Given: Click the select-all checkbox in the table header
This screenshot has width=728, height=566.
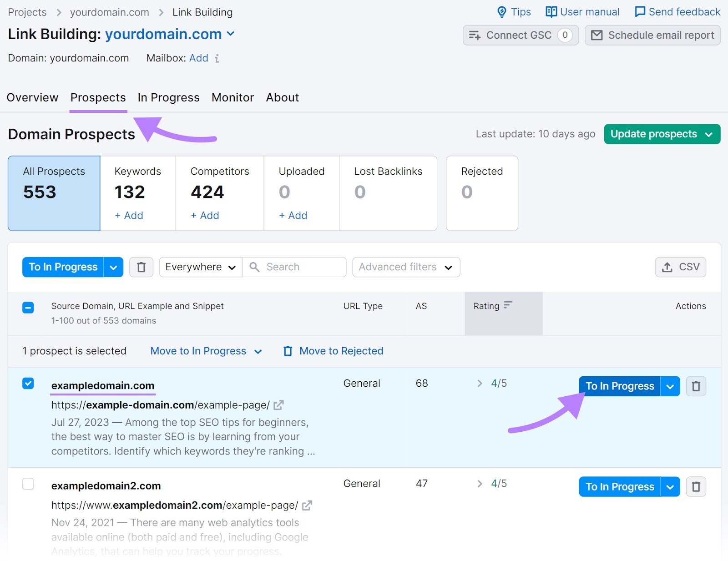Looking at the screenshot, I should pos(28,308).
